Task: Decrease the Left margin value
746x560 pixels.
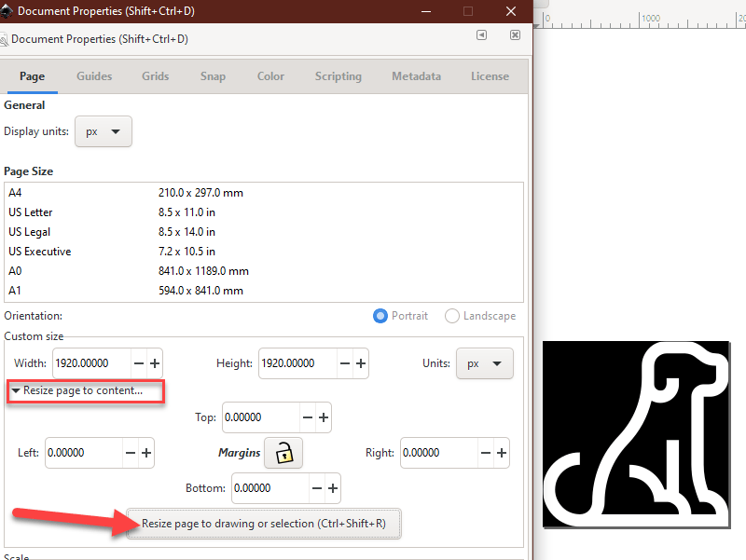Action: tap(130, 453)
